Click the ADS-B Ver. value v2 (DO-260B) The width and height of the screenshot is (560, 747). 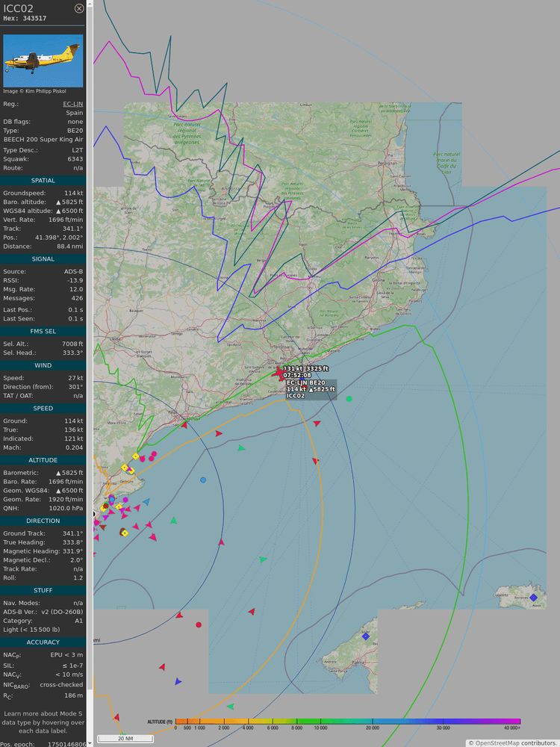[x=61, y=612]
